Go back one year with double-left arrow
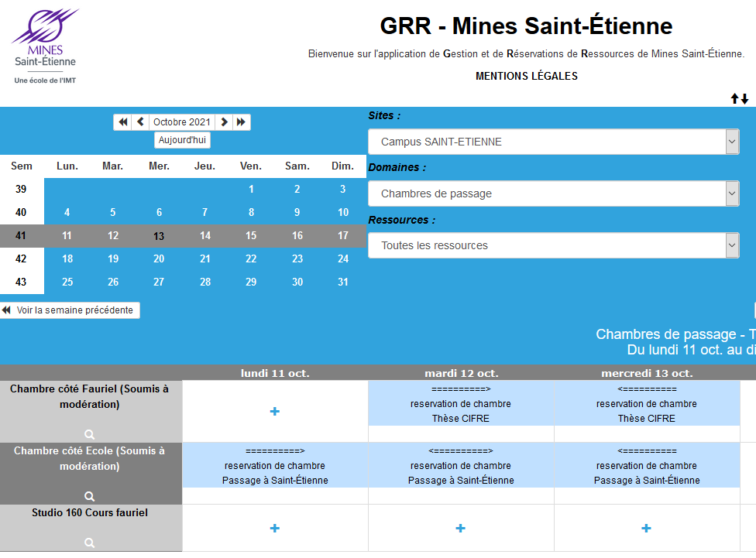The image size is (756, 558). [123, 122]
